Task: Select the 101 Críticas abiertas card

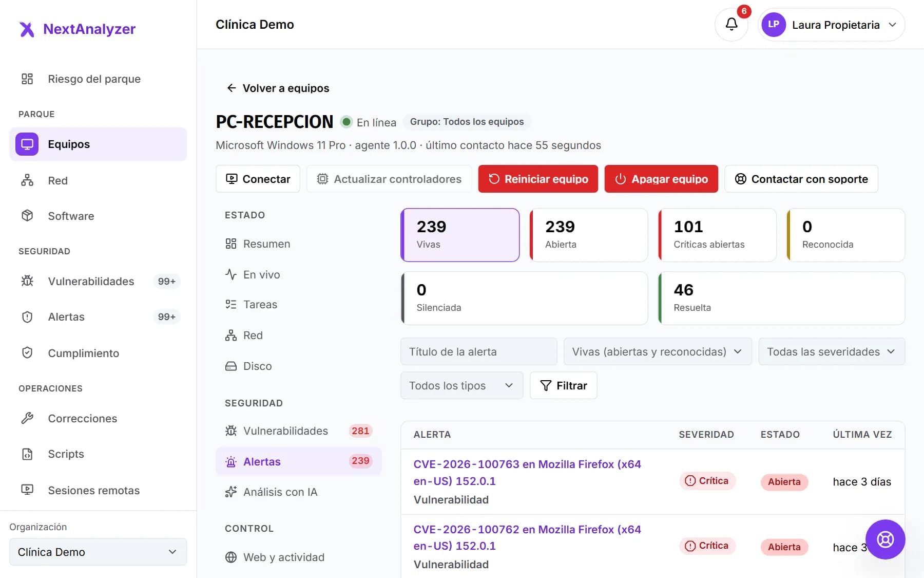Action: point(717,235)
